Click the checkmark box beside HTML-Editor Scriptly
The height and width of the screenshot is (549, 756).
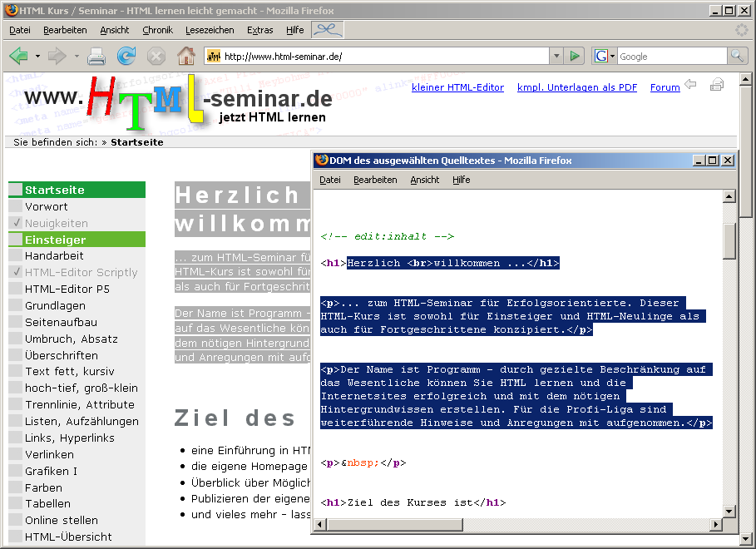(16, 272)
